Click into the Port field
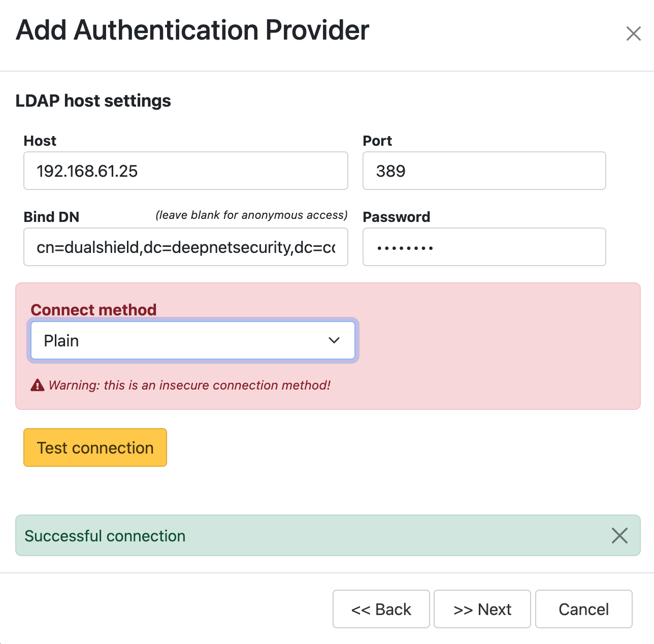The height and width of the screenshot is (644, 654). [483, 171]
